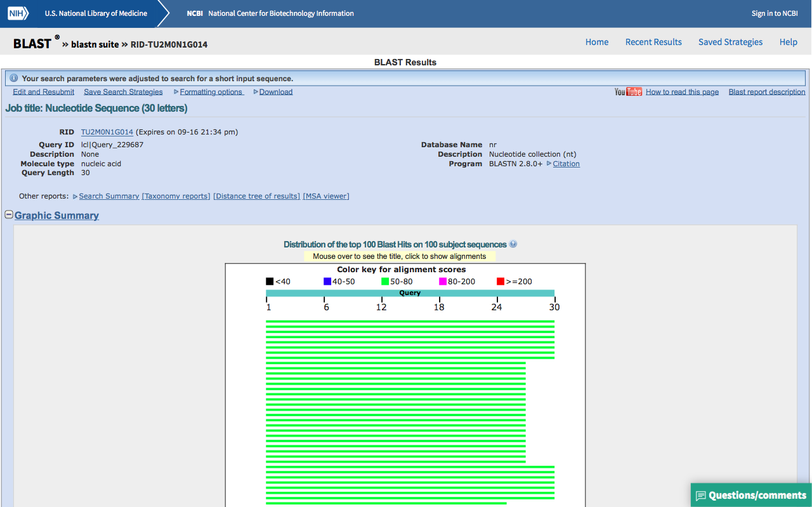Launch the MSA viewer link
The height and width of the screenshot is (507, 812).
tap(326, 196)
